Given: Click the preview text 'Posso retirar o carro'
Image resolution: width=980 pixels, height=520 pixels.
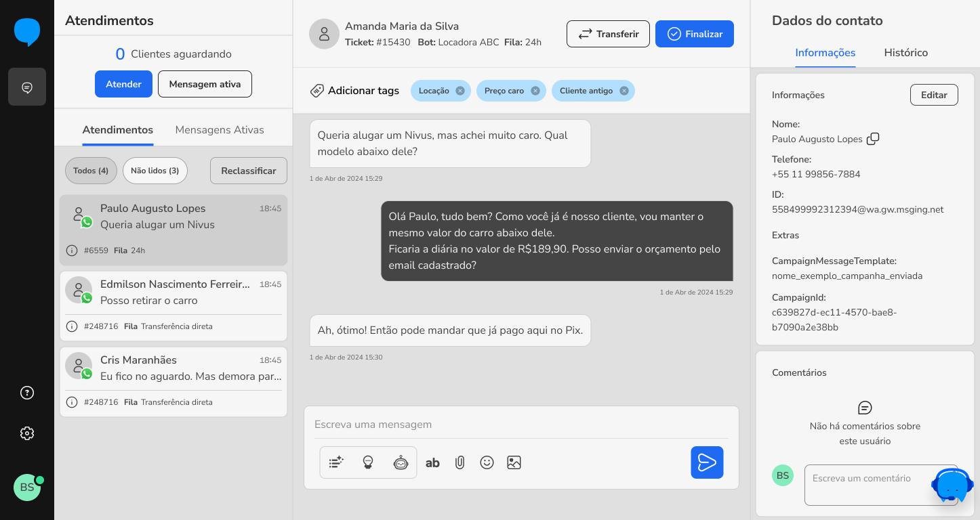Looking at the screenshot, I should [149, 301].
